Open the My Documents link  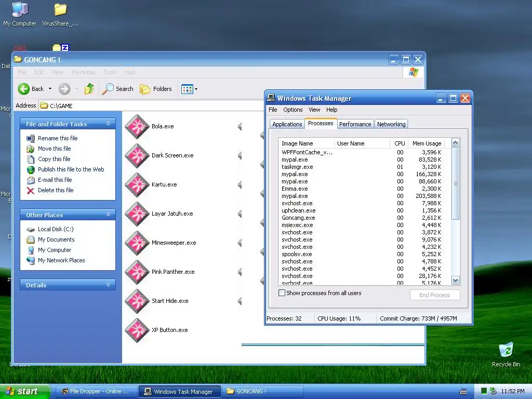coord(56,240)
